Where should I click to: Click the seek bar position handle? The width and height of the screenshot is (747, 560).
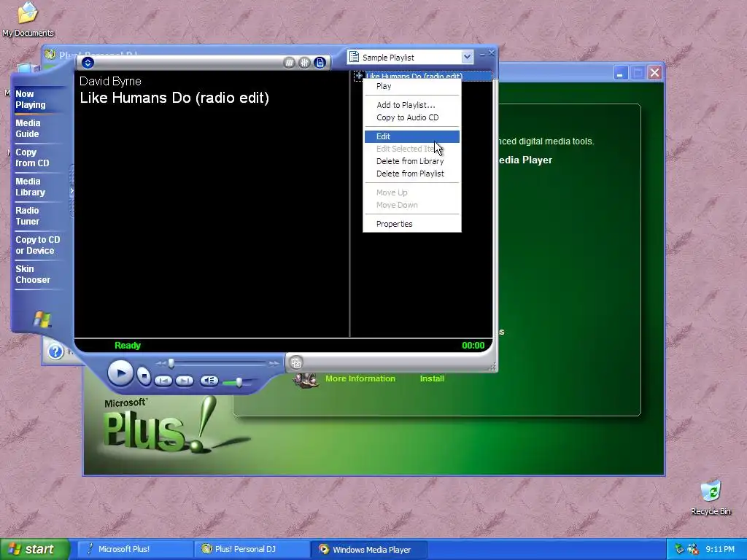[171, 363]
